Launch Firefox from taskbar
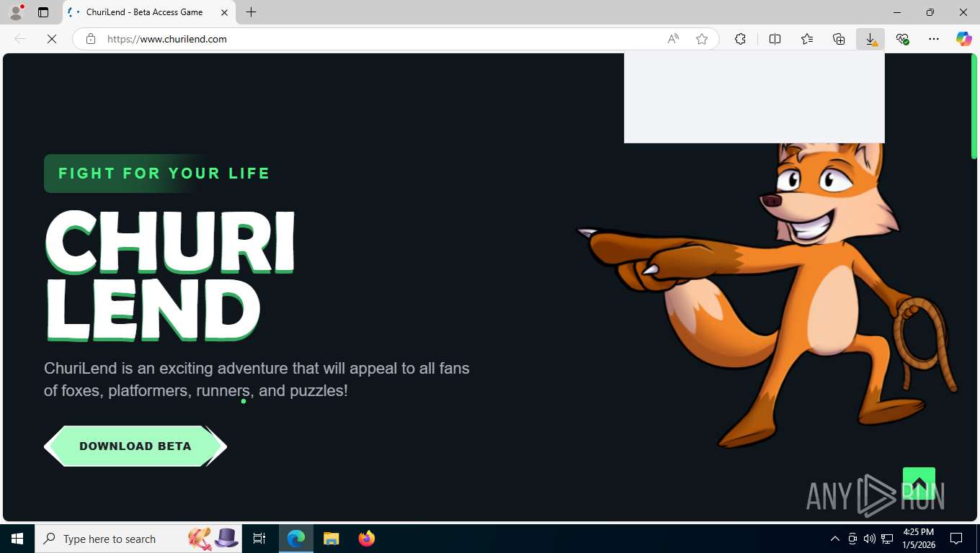Screen dimensions: 980x553 [367, 539]
